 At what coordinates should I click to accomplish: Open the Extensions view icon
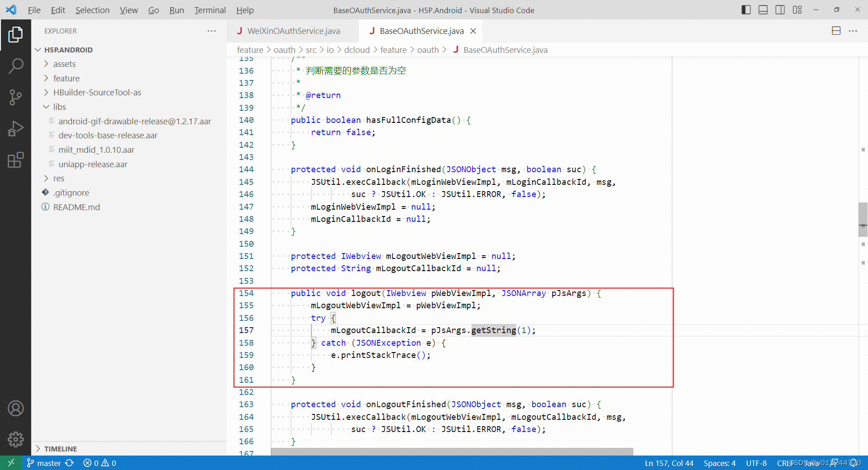(x=15, y=160)
